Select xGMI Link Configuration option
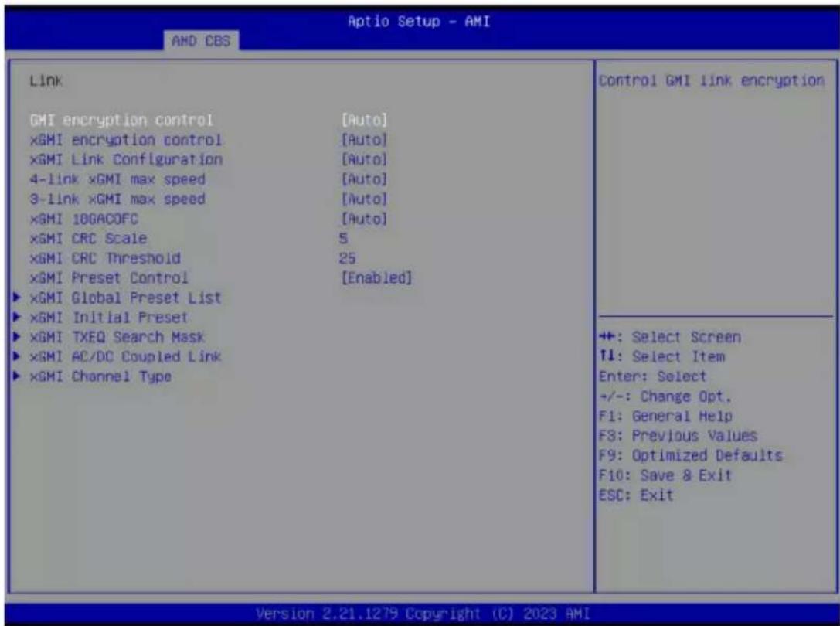This screenshot has width=840, height=626. point(126,159)
